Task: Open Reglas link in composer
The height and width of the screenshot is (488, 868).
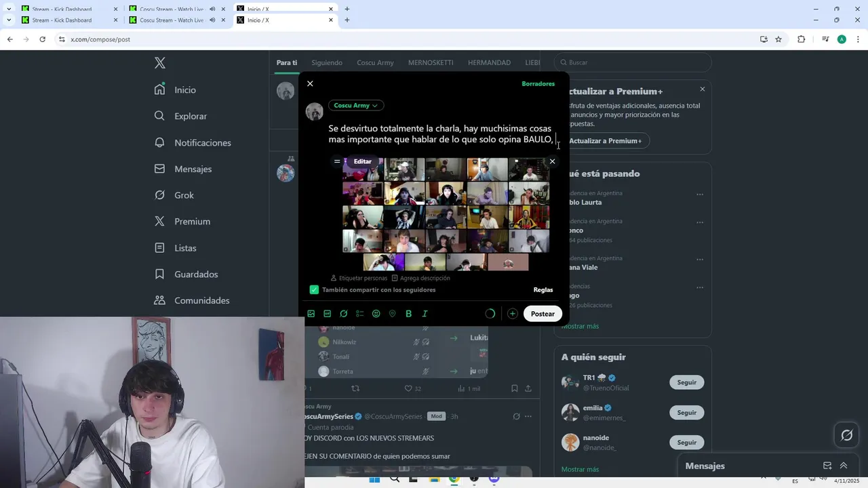Action: pyautogui.click(x=543, y=289)
